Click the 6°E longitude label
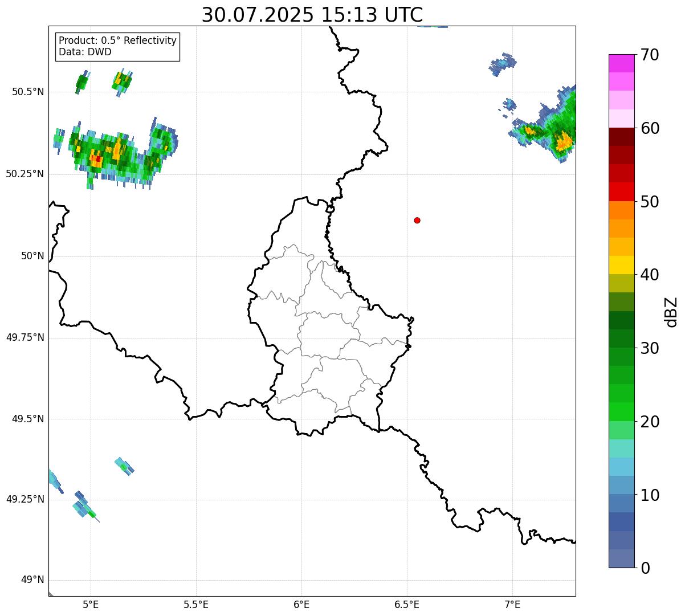685x616 pixels. point(301,605)
